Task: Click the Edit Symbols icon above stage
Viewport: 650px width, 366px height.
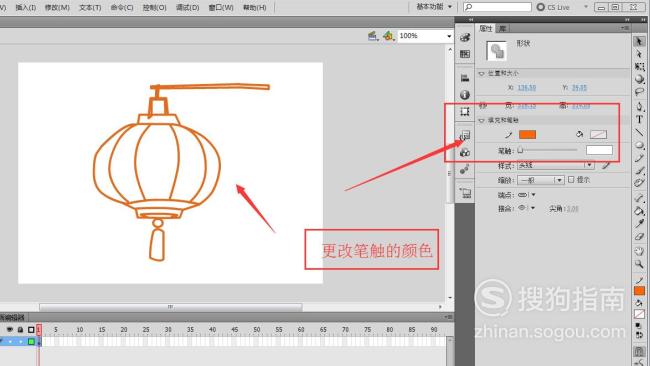Action: [388, 36]
